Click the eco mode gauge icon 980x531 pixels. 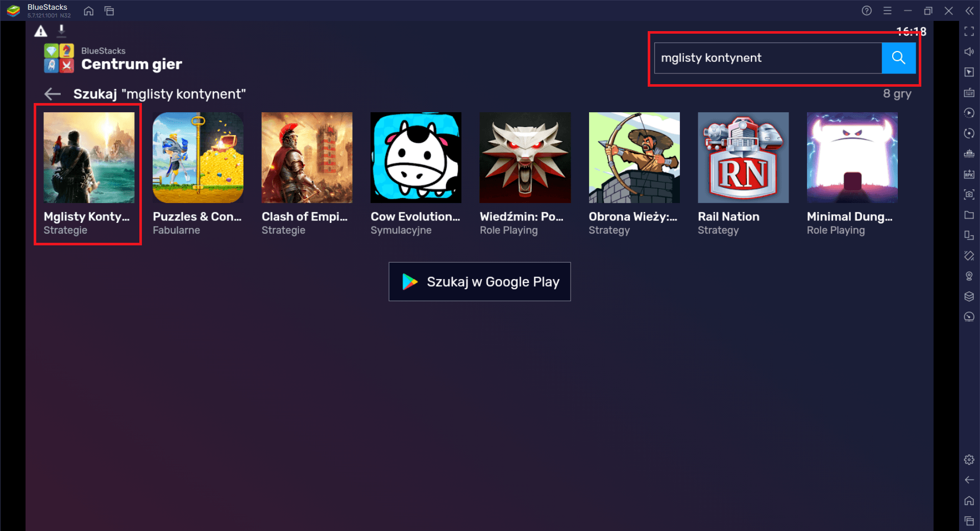(969, 317)
